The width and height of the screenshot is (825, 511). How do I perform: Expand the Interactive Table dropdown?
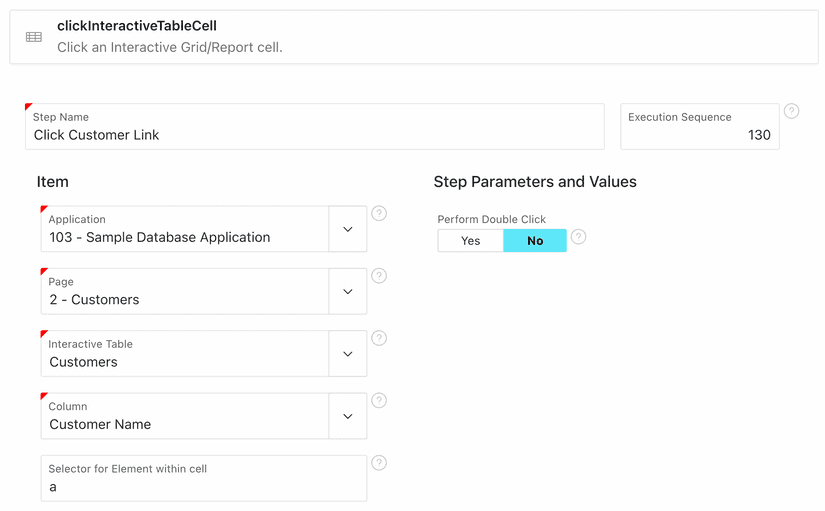pos(347,354)
